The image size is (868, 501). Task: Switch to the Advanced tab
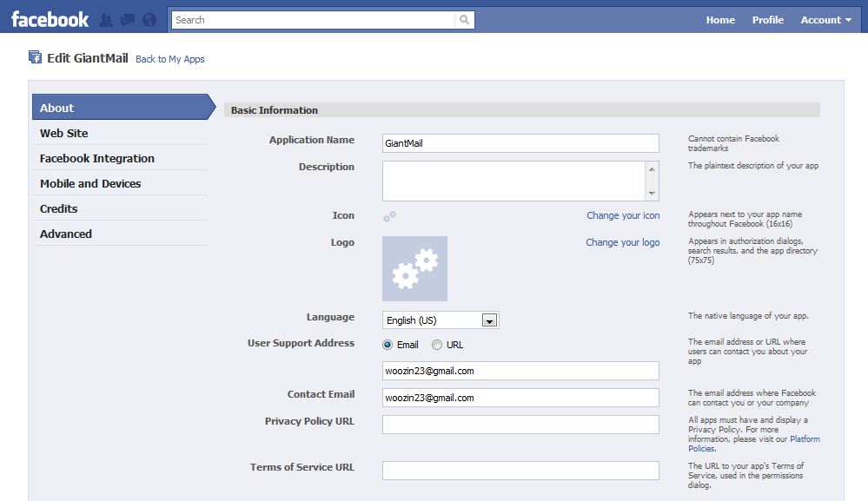120,234
